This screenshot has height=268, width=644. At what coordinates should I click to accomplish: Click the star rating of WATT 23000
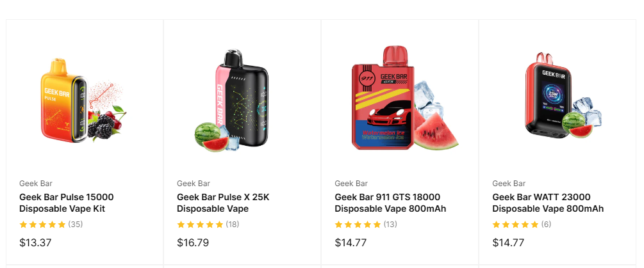pos(515,224)
